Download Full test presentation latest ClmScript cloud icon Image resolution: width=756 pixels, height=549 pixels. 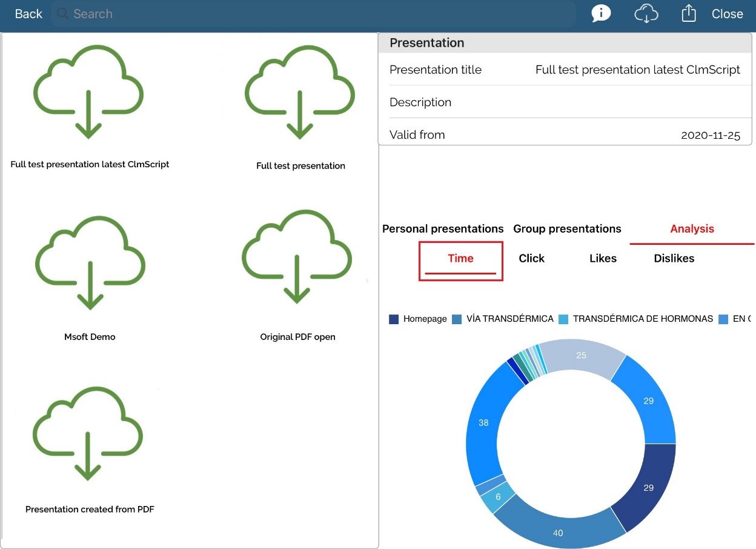88,91
